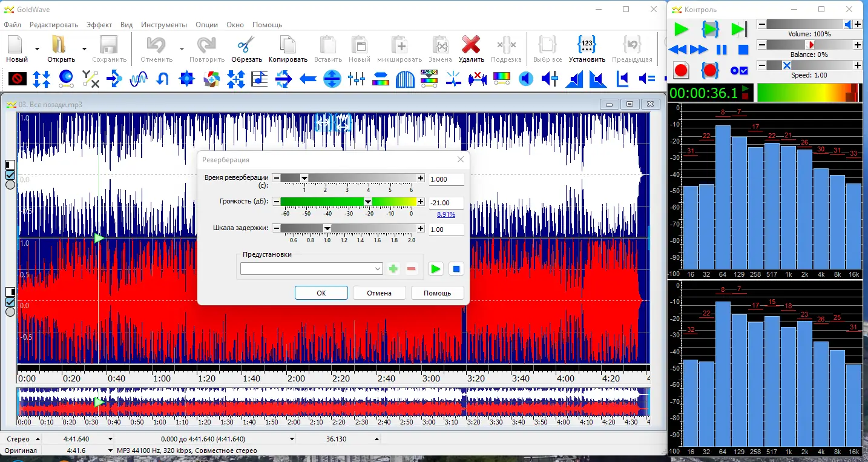Viewport: 868px width, 462px height.
Task: Expand the Предустановки presets dropdown
Action: click(378, 269)
